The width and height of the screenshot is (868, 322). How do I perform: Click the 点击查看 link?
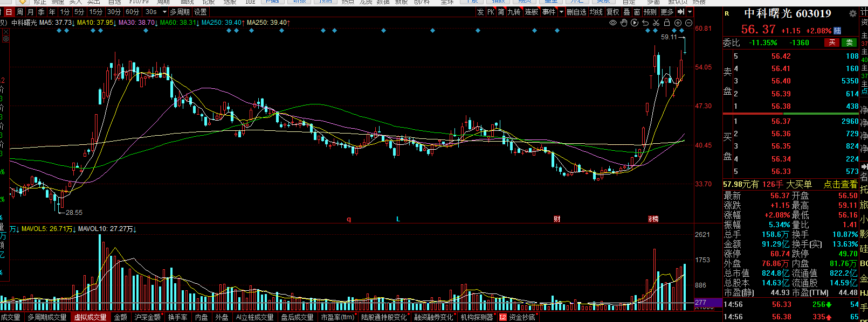point(840,184)
